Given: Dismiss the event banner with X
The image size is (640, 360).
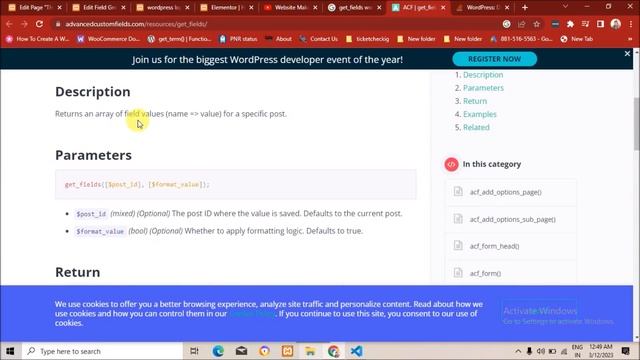Looking at the screenshot, I should click(x=627, y=53).
